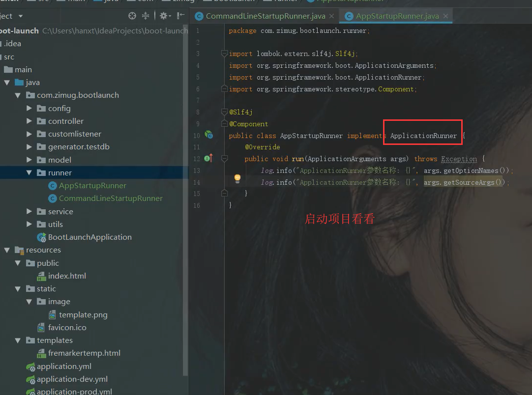Click the project panel vertical scrollbar
The width and height of the screenshot is (532, 395).
[185, 200]
